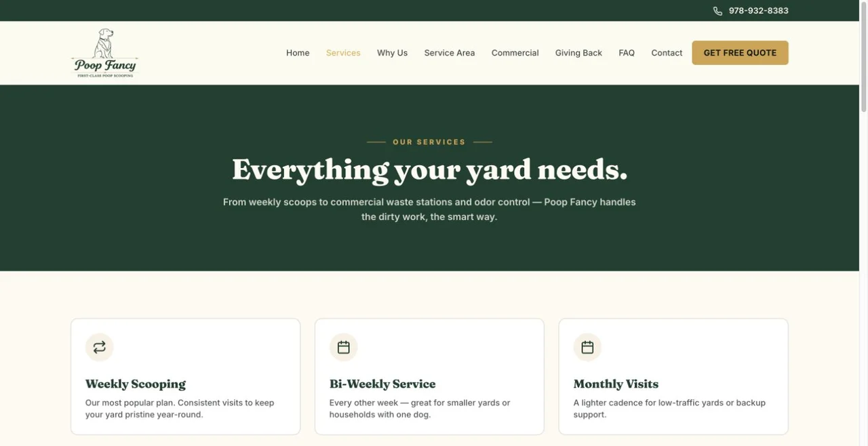
Task: Click the Poop Fancy dog logo
Action: point(104,53)
